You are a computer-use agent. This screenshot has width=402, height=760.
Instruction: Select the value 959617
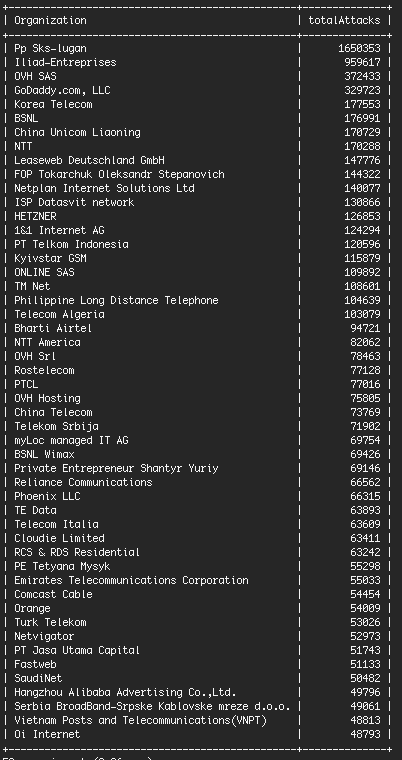[x=362, y=63]
